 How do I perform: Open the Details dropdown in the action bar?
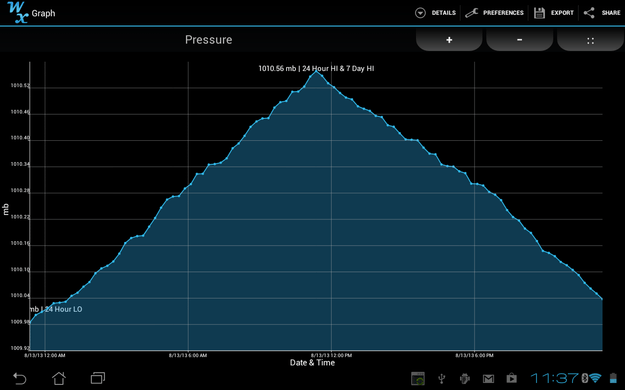[435, 13]
